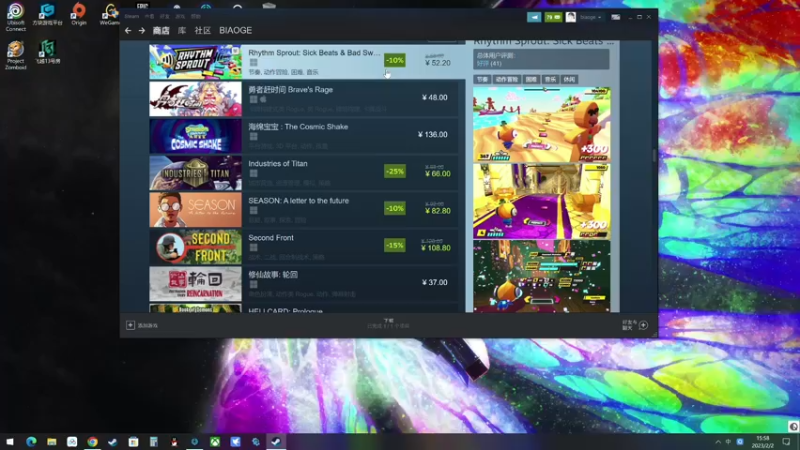Open 下载 downloads status at bottom
The height and width of the screenshot is (450, 800).
coord(389,323)
